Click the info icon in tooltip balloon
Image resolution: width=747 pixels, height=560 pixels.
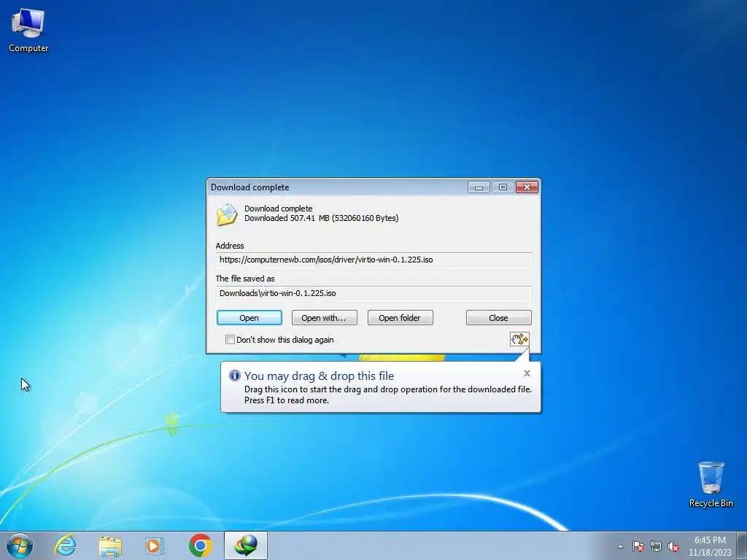pyautogui.click(x=234, y=376)
